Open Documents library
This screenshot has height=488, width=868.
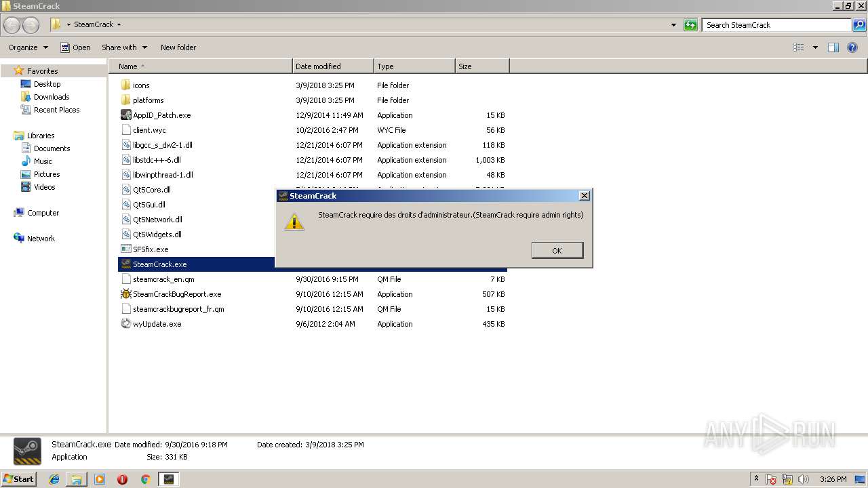coord(52,148)
